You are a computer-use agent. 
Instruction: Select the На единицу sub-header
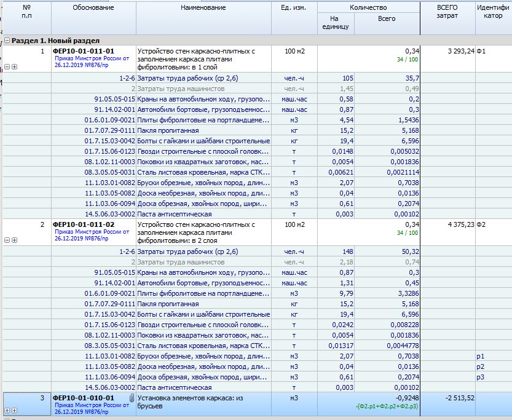(336, 23)
